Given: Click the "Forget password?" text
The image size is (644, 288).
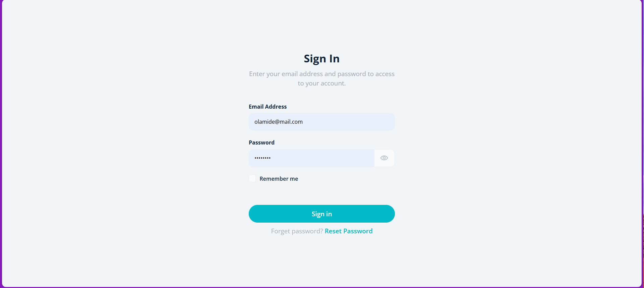Looking at the screenshot, I should point(297,231).
